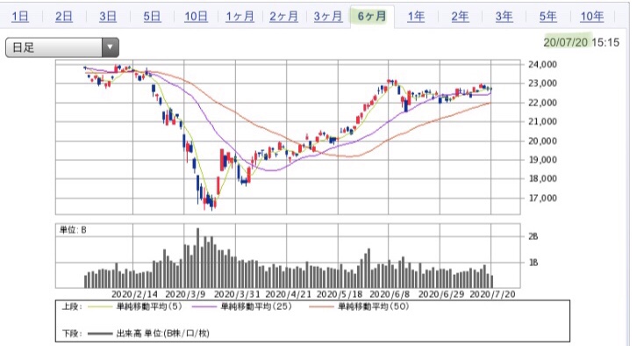The width and height of the screenshot is (644, 346).
Task: Select the 1日 time range tab
Action: click(x=20, y=17)
